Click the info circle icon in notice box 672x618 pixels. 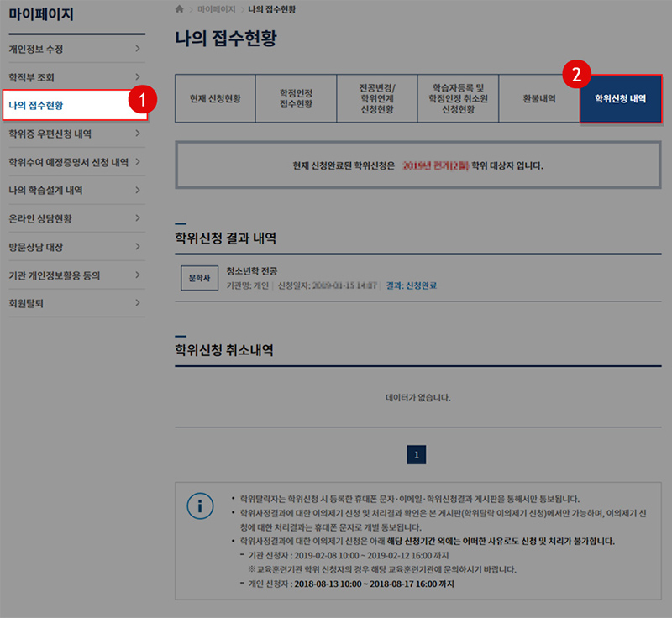pyautogui.click(x=199, y=506)
